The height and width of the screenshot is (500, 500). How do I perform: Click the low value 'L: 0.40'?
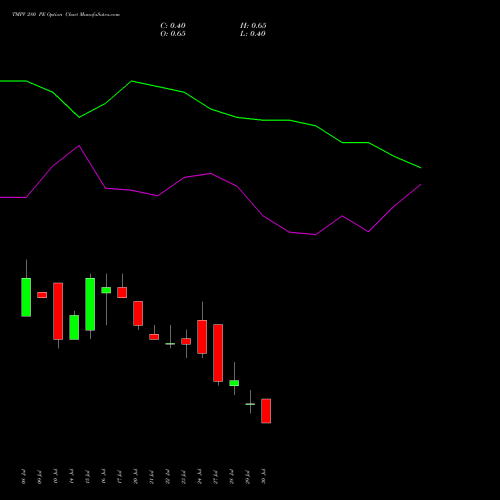point(253,34)
